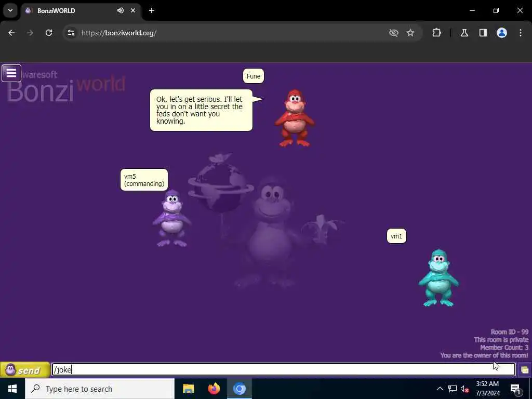Open Chrome's three-dot menu
This screenshot has height=399, width=532.
point(521,33)
